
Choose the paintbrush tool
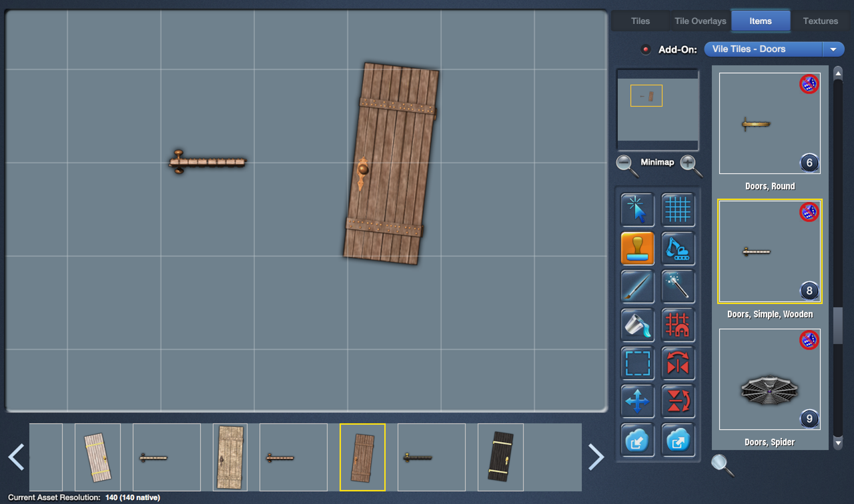click(x=638, y=287)
